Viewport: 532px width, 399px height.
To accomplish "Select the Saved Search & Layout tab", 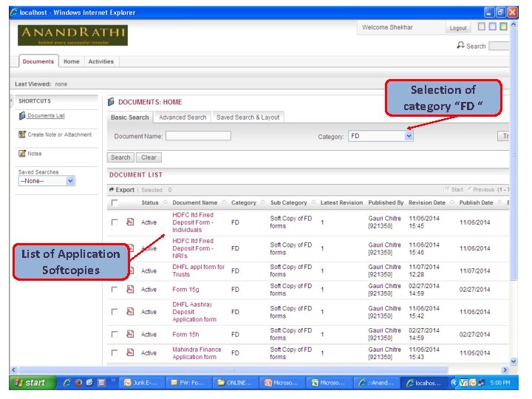I will coord(248,117).
